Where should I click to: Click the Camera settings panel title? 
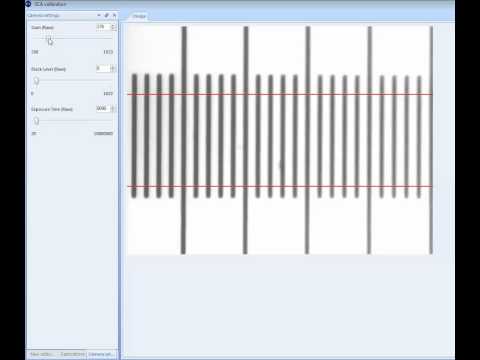point(44,16)
